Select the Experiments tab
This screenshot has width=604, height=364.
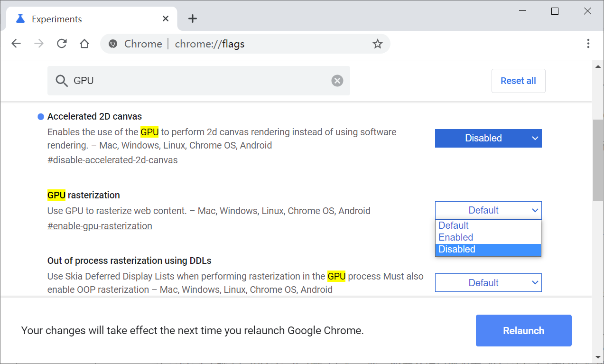[x=91, y=19]
